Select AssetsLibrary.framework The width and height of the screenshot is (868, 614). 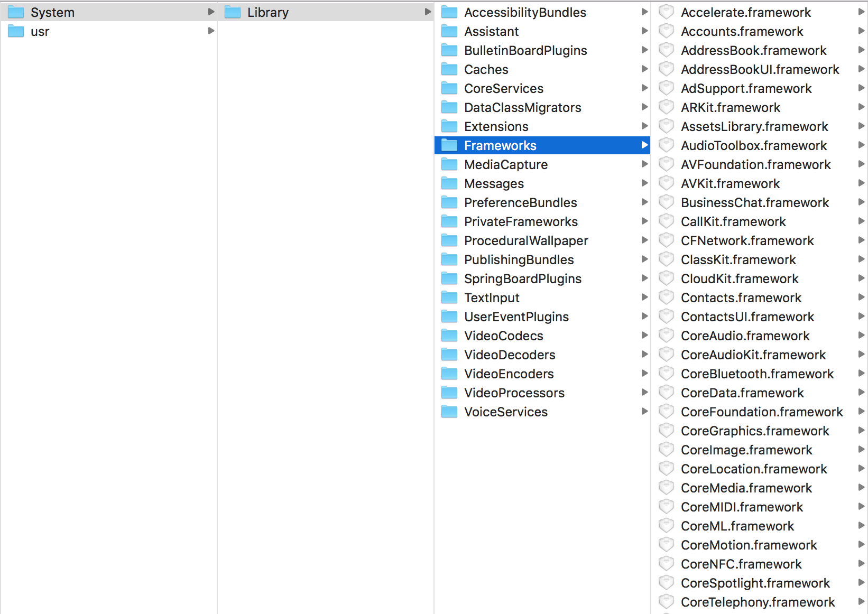[760, 126]
